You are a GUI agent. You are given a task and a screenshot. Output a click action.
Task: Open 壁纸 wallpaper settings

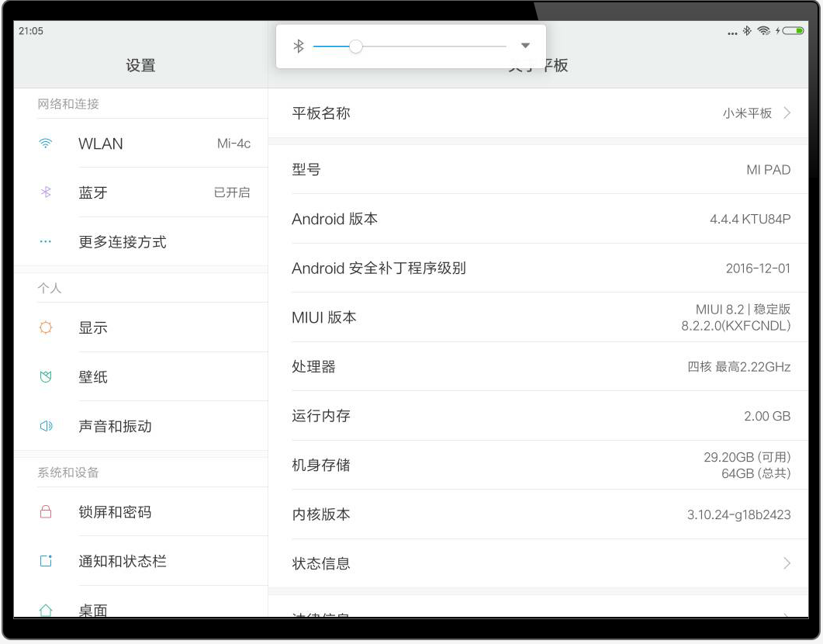140,376
